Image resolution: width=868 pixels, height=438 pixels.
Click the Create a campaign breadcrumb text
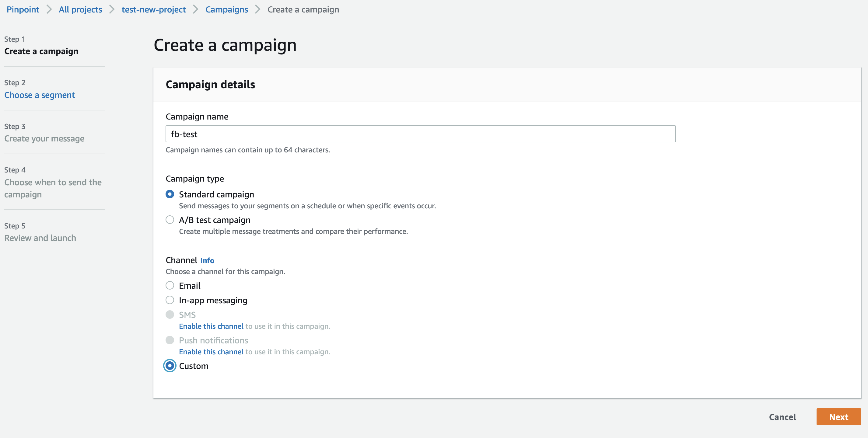(303, 9)
